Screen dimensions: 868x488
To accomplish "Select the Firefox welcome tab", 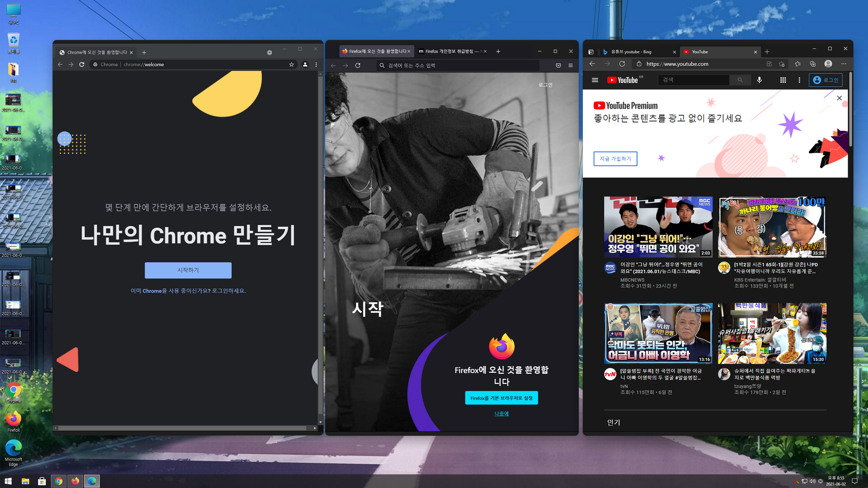I will point(376,51).
